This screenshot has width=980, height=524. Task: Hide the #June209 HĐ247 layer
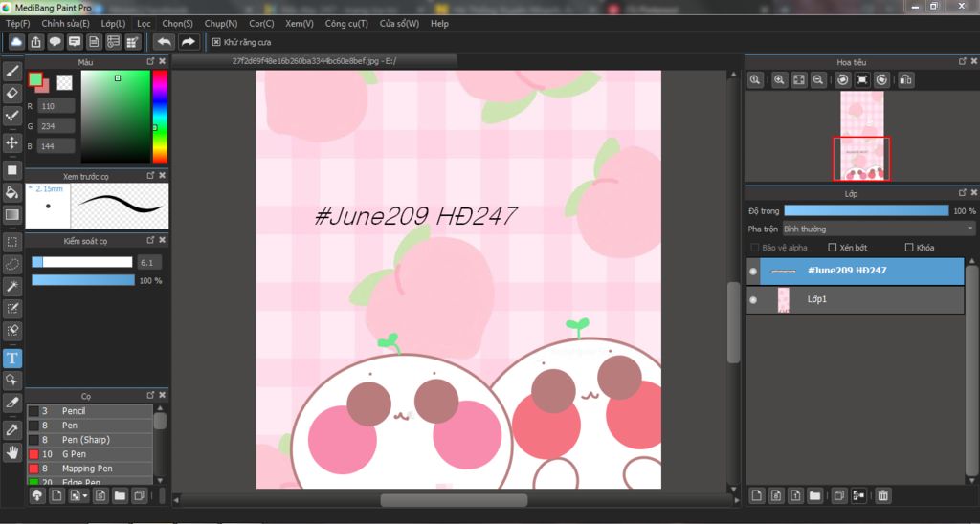point(753,271)
